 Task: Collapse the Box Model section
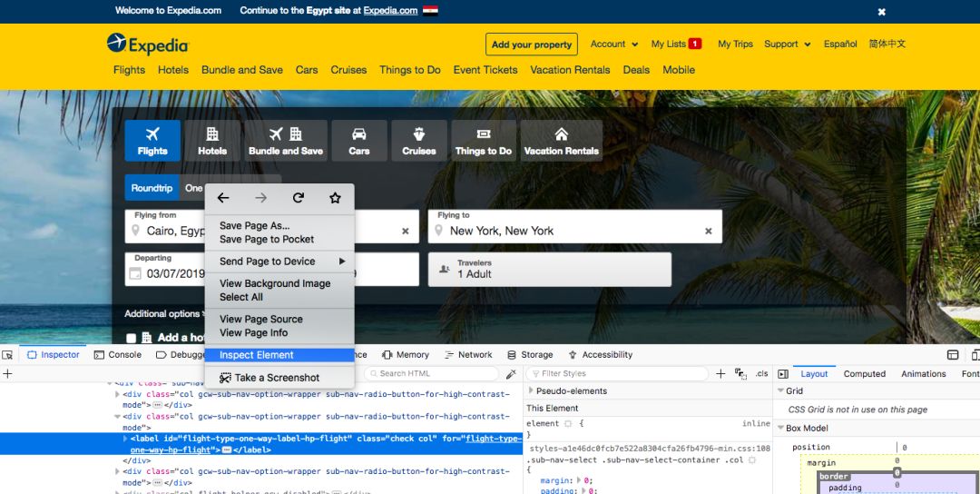pos(780,428)
